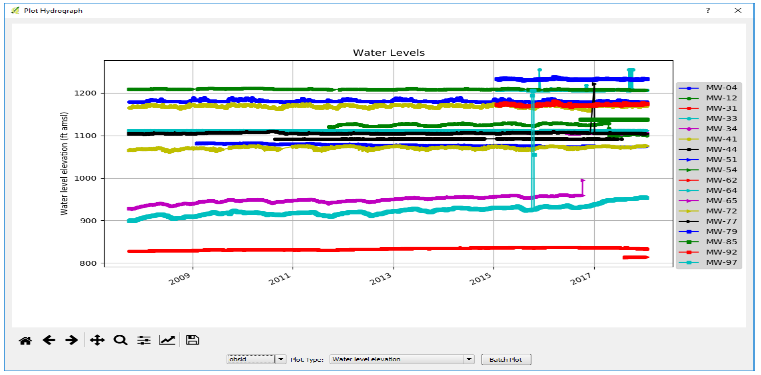
Task: Click the MW-97 legend entry
Action: click(x=709, y=262)
